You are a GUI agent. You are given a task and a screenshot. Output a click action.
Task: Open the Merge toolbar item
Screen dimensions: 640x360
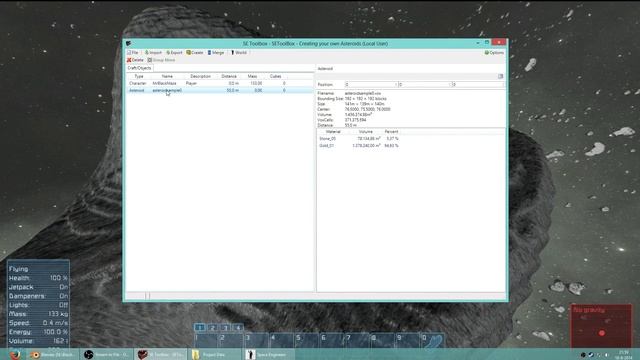[216, 53]
